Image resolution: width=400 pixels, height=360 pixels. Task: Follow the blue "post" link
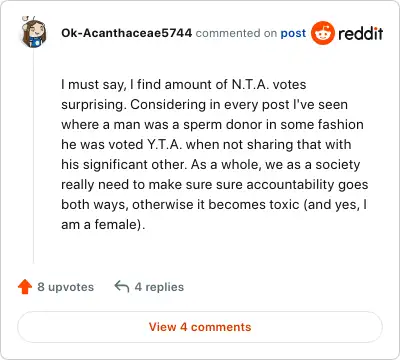click(293, 33)
